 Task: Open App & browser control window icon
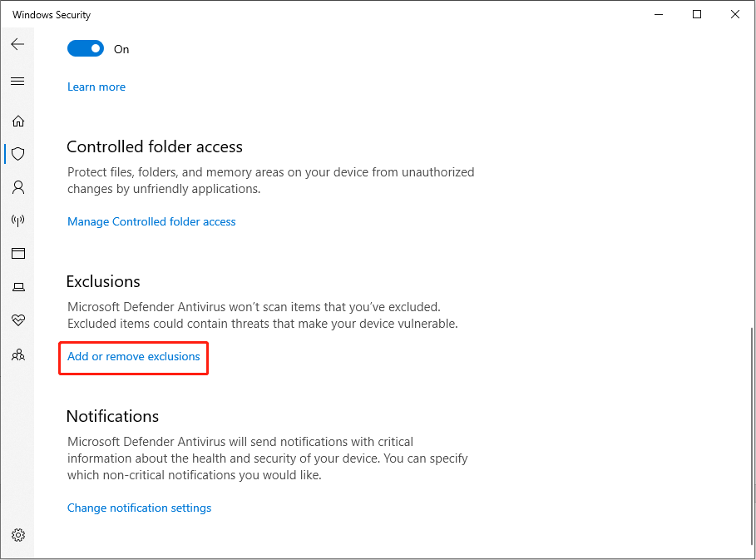point(18,253)
